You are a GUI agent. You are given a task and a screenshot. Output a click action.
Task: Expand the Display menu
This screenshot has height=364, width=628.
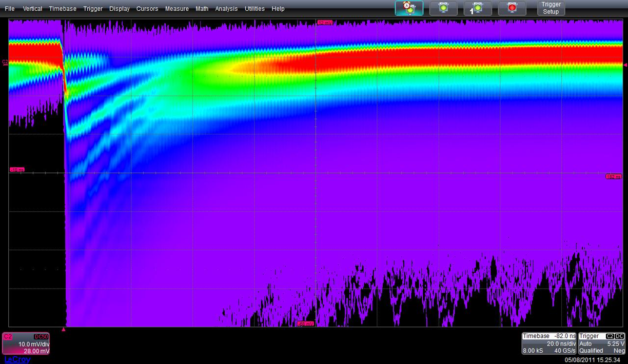point(119,9)
